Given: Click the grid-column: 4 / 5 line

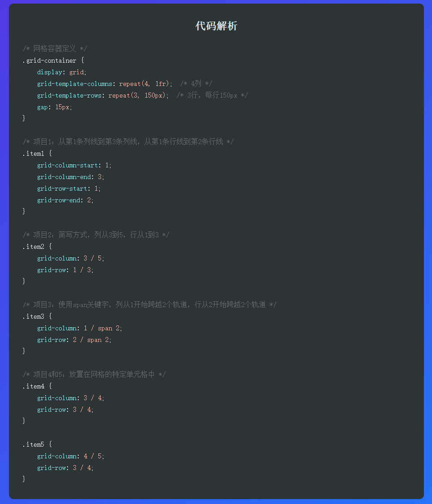Looking at the screenshot, I should tap(71, 456).
